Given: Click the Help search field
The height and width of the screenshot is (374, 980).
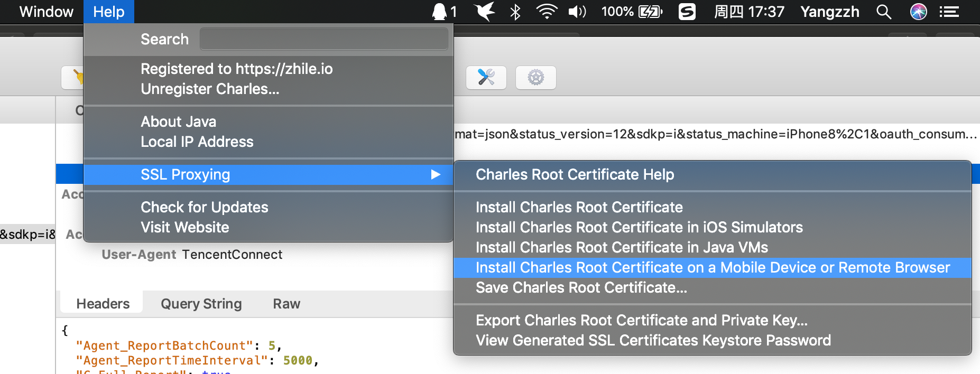Looking at the screenshot, I should pyautogui.click(x=324, y=39).
